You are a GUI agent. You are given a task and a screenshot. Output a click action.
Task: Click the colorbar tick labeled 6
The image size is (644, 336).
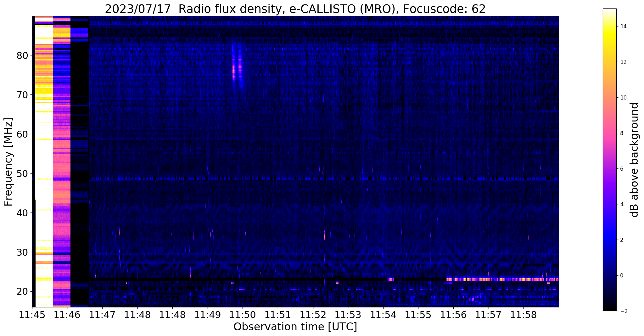pyautogui.click(x=622, y=169)
